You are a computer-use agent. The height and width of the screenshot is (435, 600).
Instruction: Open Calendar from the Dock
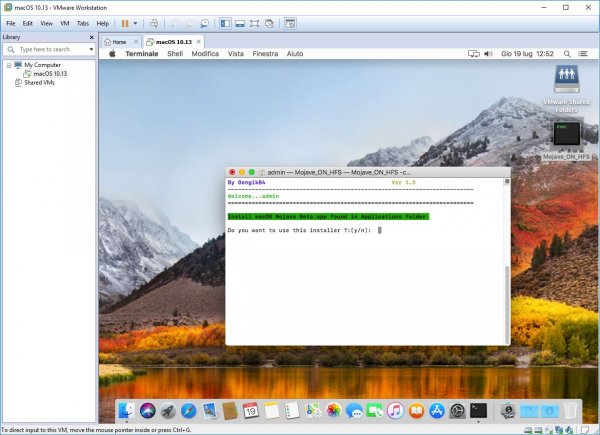pyautogui.click(x=251, y=411)
